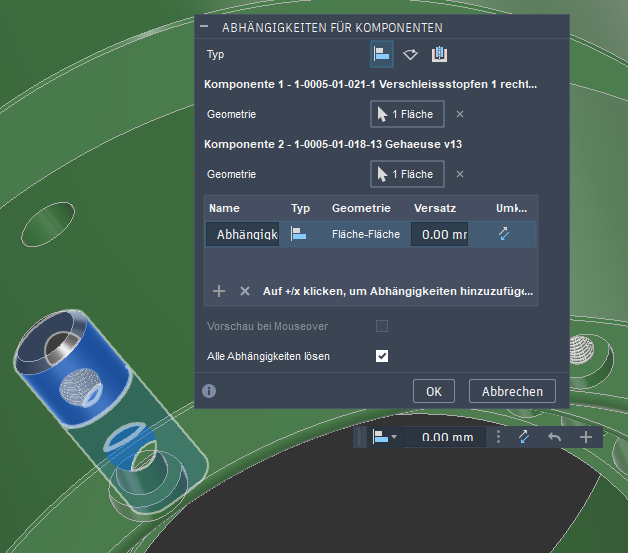628x553 pixels.
Task: Add constraint with mini toolbar plus icon
Action: pos(586,437)
